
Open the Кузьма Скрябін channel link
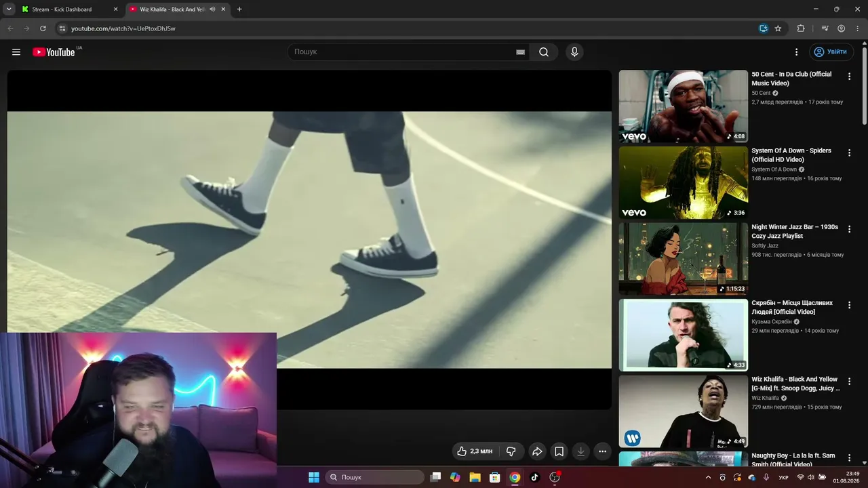tap(772, 322)
